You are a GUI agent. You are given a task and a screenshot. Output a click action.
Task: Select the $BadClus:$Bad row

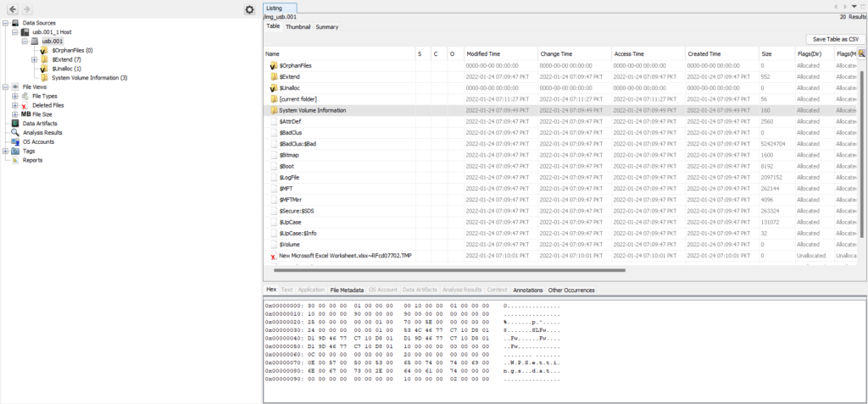pyautogui.click(x=561, y=144)
